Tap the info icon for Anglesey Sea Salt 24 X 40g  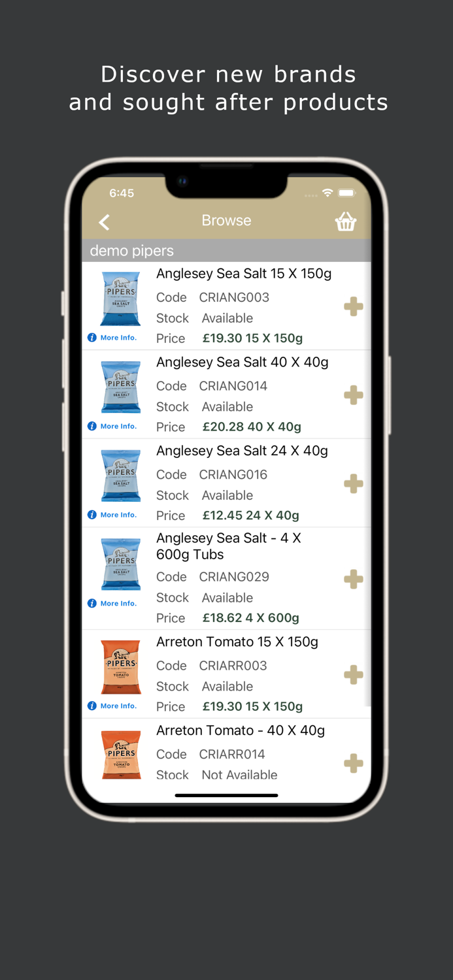[x=92, y=514]
